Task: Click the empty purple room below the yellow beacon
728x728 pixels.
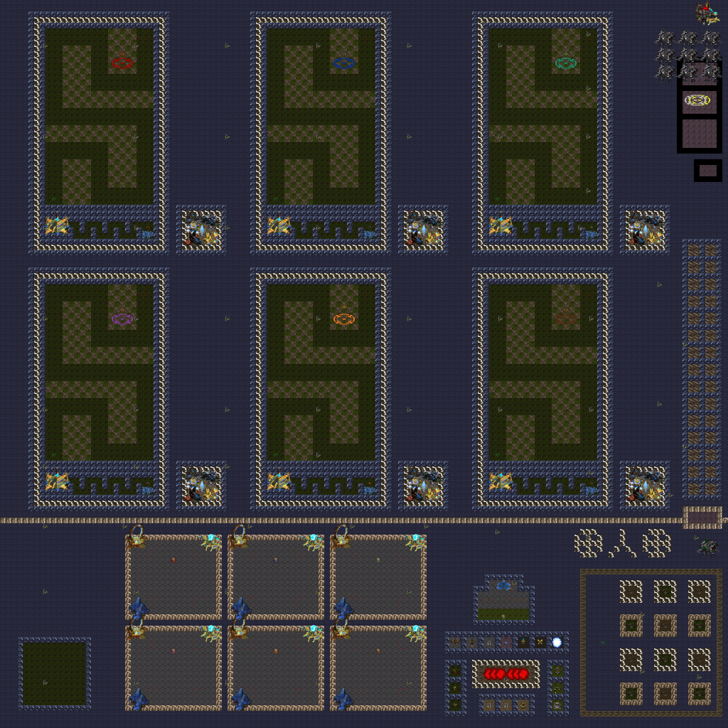Action: (700, 132)
